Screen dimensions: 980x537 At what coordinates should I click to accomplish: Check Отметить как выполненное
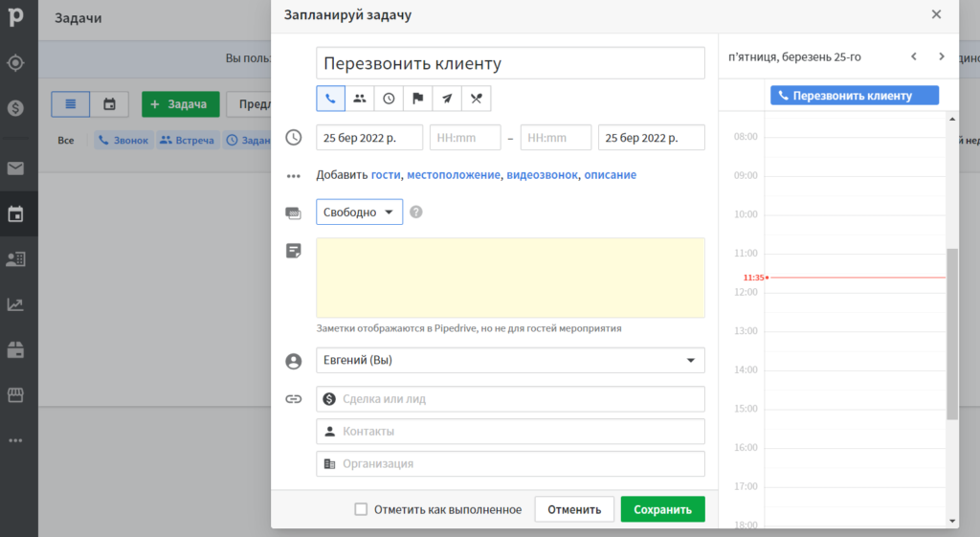[x=361, y=509]
